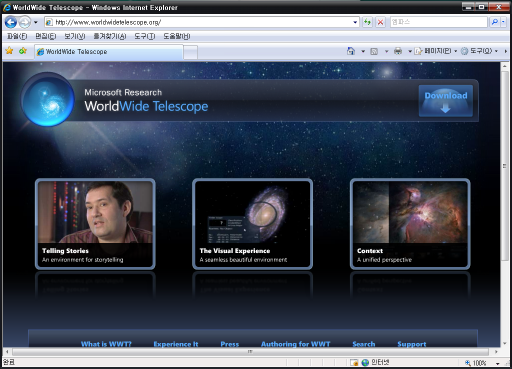Click the 100% zoom level button

coord(476,363)
